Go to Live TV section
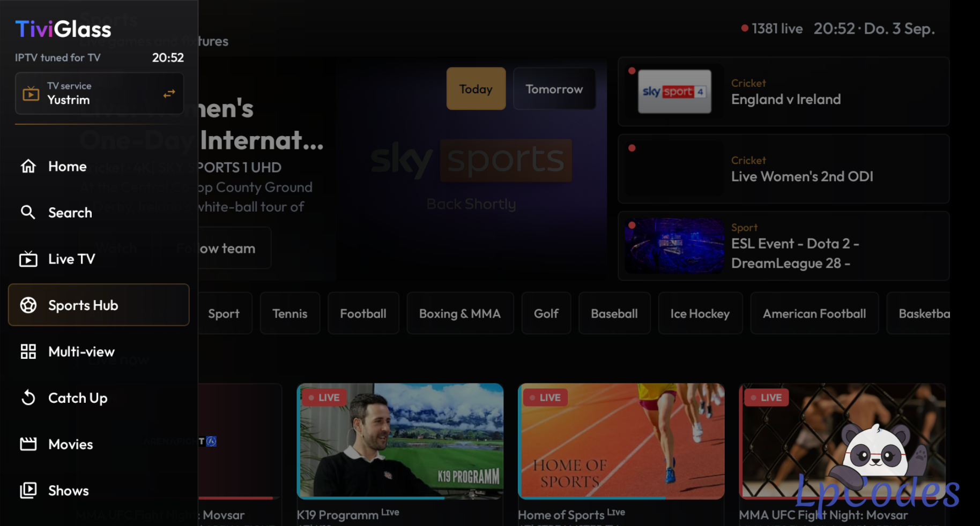The height and width of the screenshot is (526, 980). (x=99, y=259)
